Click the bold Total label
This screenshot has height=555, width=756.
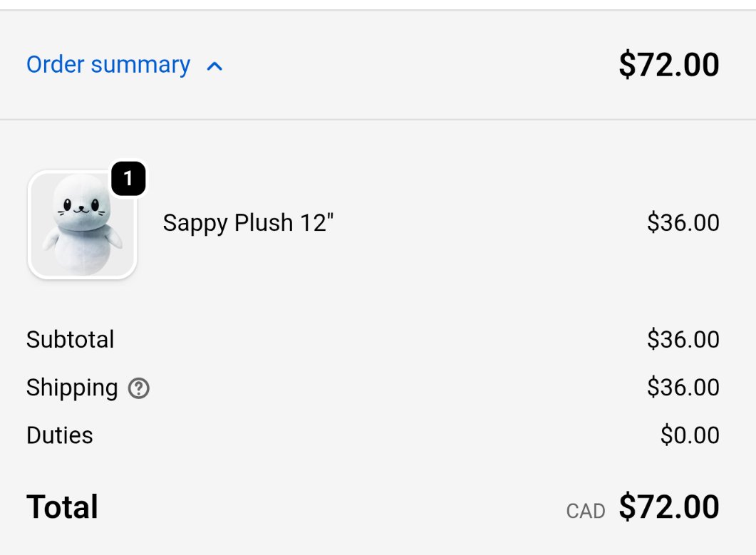coord(63,507)
